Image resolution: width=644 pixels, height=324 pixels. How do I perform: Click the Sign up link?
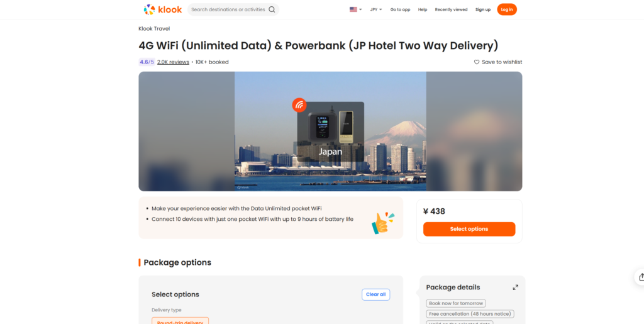click(x=482, y=9)
